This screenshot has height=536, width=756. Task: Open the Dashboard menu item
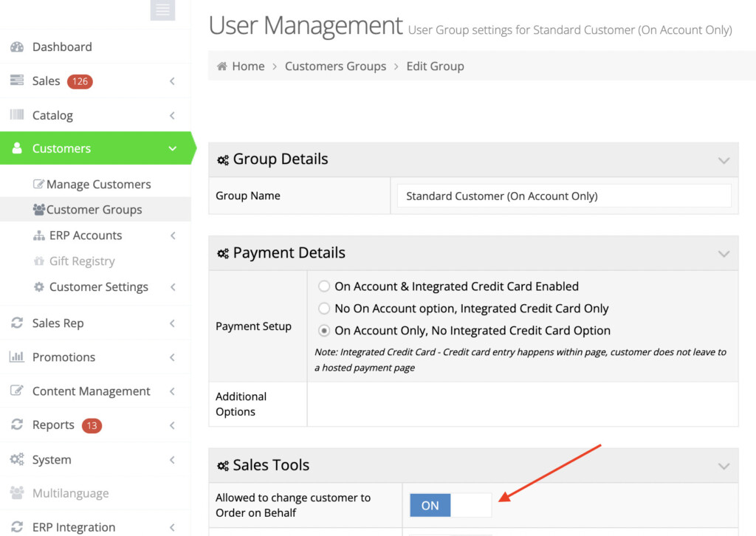[95, 47]
